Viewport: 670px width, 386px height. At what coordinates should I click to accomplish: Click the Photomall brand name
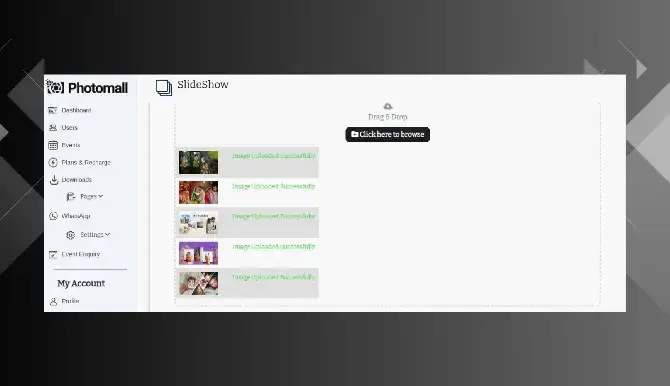point(98,88)
